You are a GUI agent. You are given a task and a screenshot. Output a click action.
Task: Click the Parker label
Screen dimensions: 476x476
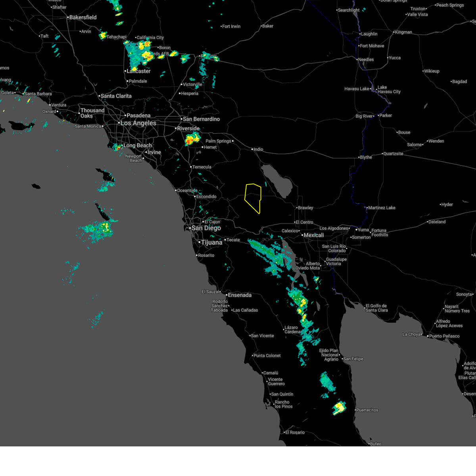(x=385, y=116)
